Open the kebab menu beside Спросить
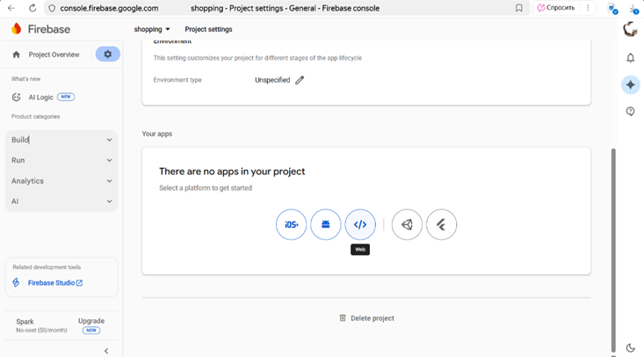The width and height of the screenshot is (644, 357). [588, 8]
